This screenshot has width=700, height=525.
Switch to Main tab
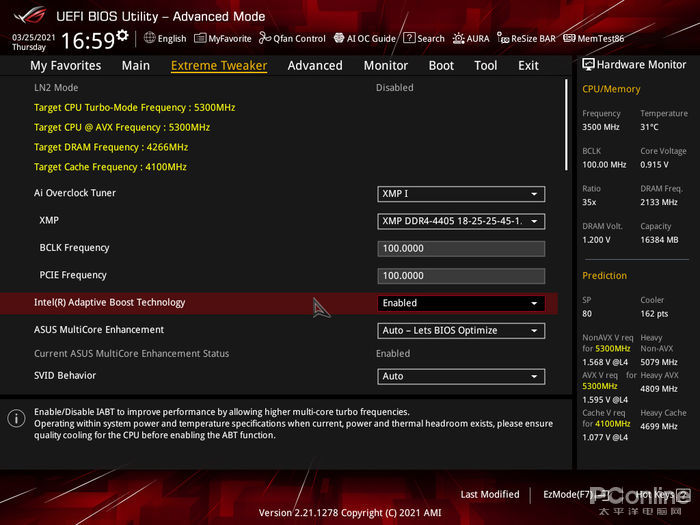coord(136,66)
